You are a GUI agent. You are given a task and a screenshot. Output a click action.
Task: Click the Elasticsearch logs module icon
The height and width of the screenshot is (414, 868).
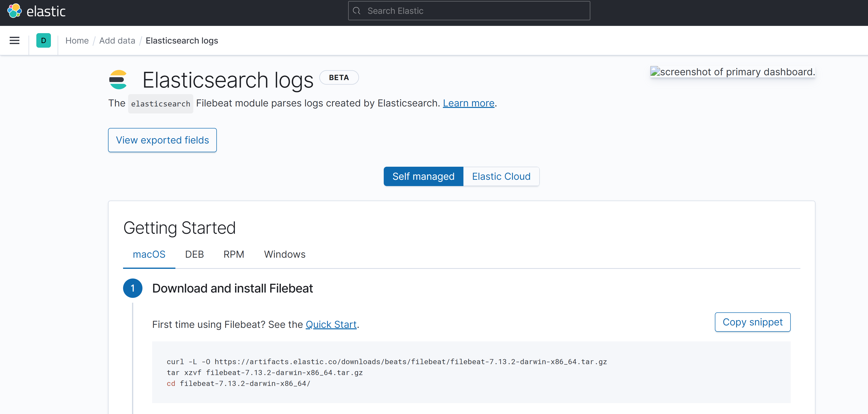coord(118,80)
